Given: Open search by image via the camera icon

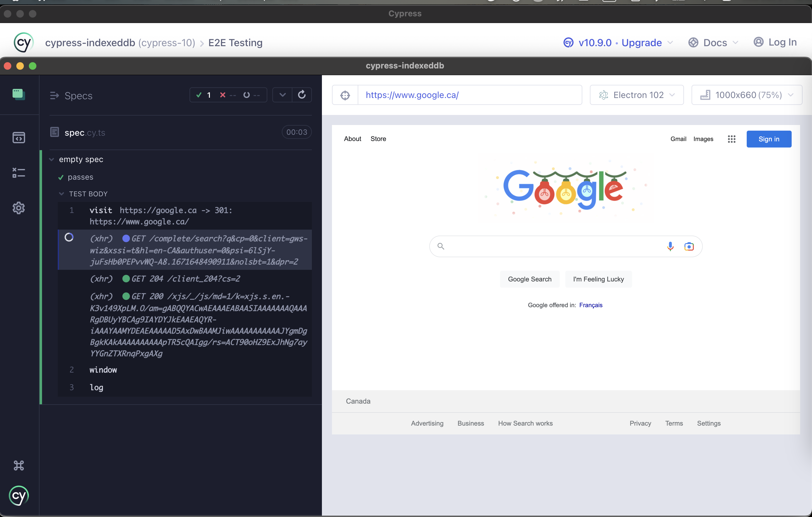Looking at the screenshot, I should [x=689, y=246].
